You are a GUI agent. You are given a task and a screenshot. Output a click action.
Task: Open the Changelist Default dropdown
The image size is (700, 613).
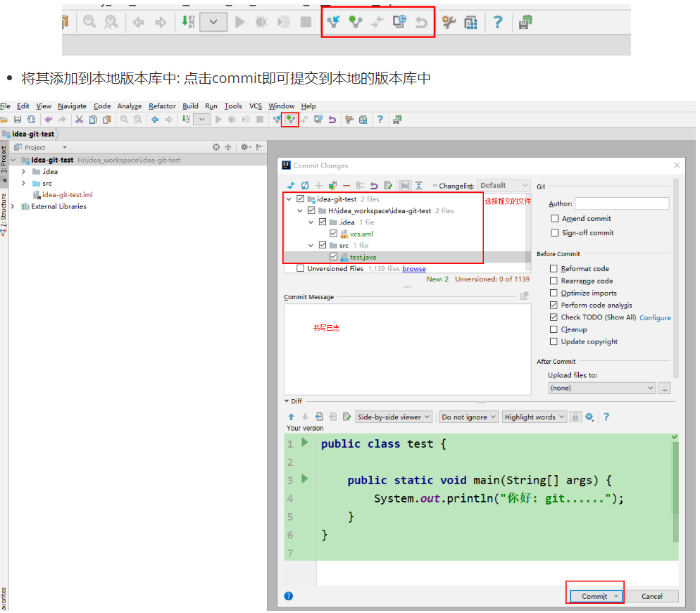pyautogui.click(x=504, y=185)
